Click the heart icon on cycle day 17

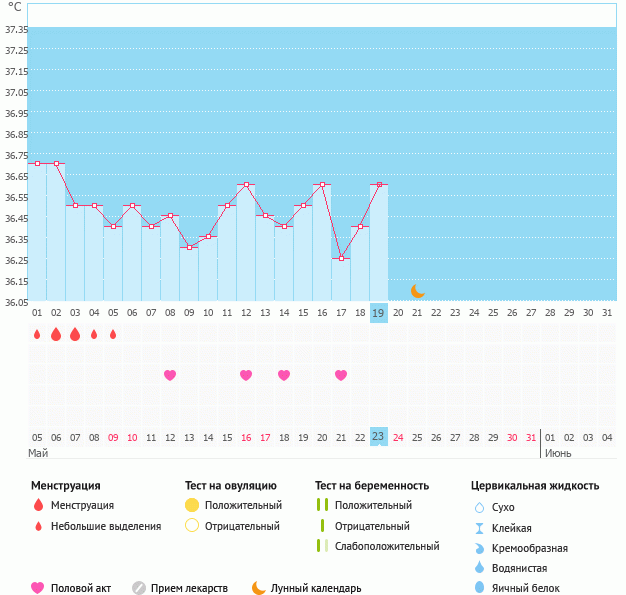341,375
